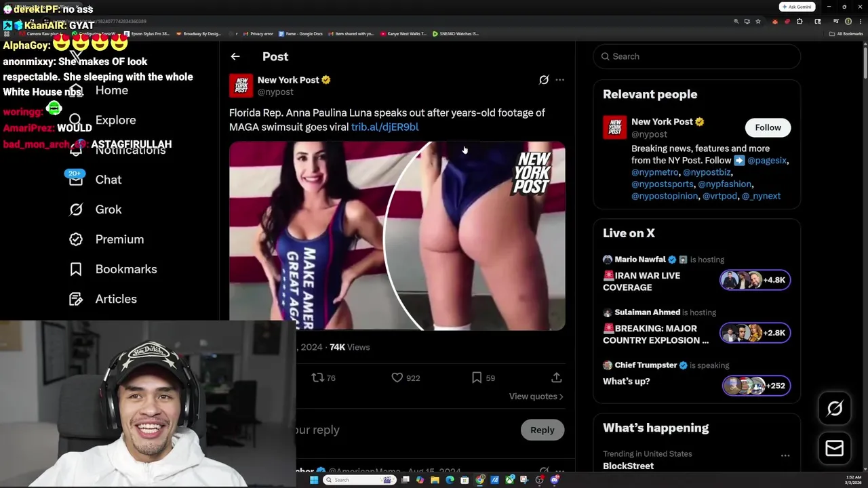Open File Explorer from the taskbar

(x=435, y=480)
